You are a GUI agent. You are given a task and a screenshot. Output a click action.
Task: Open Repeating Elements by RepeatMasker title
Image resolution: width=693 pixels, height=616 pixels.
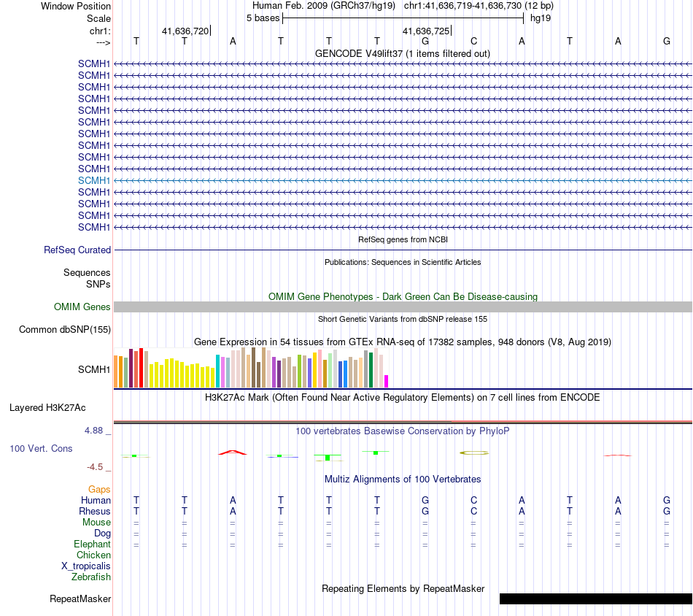tap(403, 589)
